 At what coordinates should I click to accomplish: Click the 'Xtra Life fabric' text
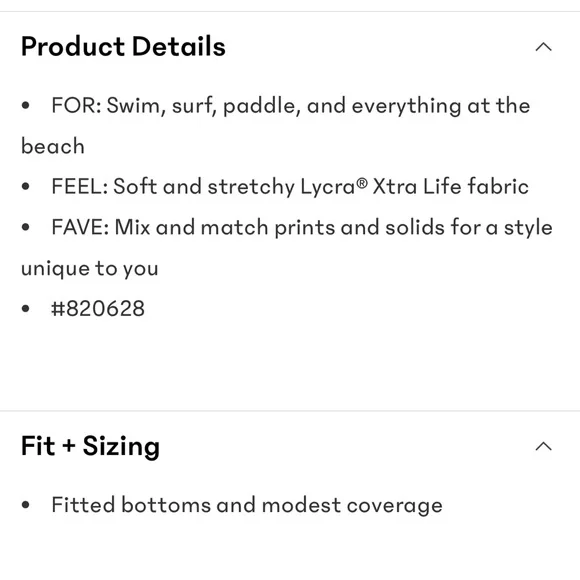click(451, 186)
